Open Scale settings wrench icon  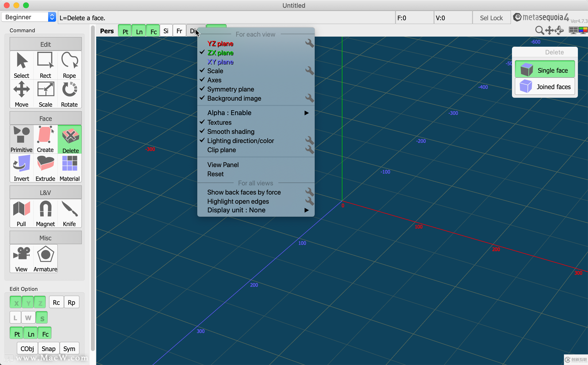coord(309,71)
